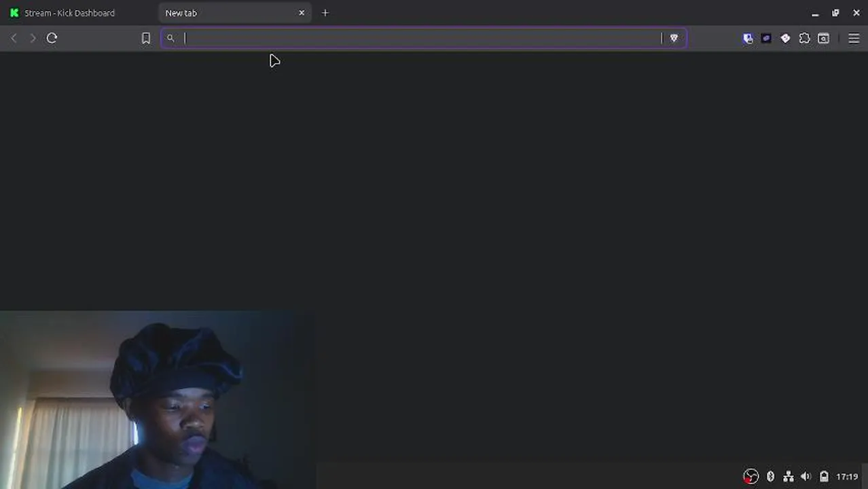This screenshot has height=489, width=868.
Task: Restore down the browser window
Action: [x=835, y=13]
